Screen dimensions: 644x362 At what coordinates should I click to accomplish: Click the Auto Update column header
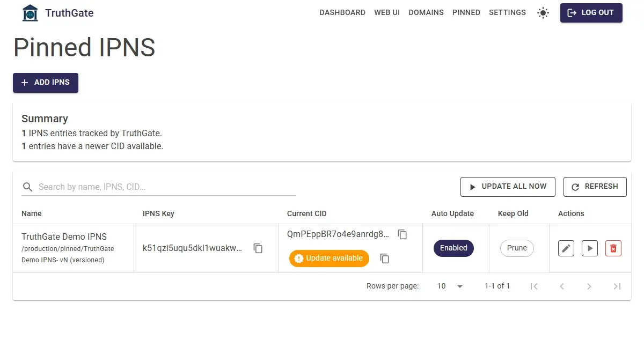pyautogui.click(x=452, y=213)
